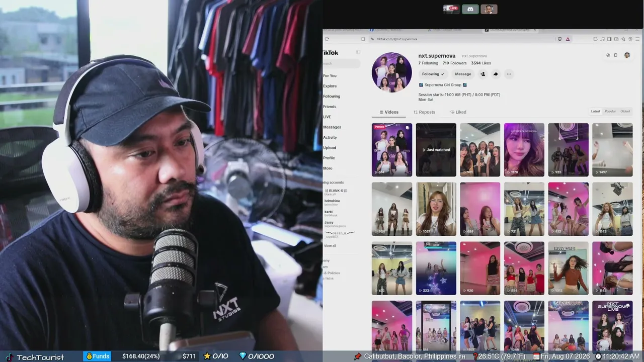Open the Jassy followed account
644x362 pixels.
point(335,224)
